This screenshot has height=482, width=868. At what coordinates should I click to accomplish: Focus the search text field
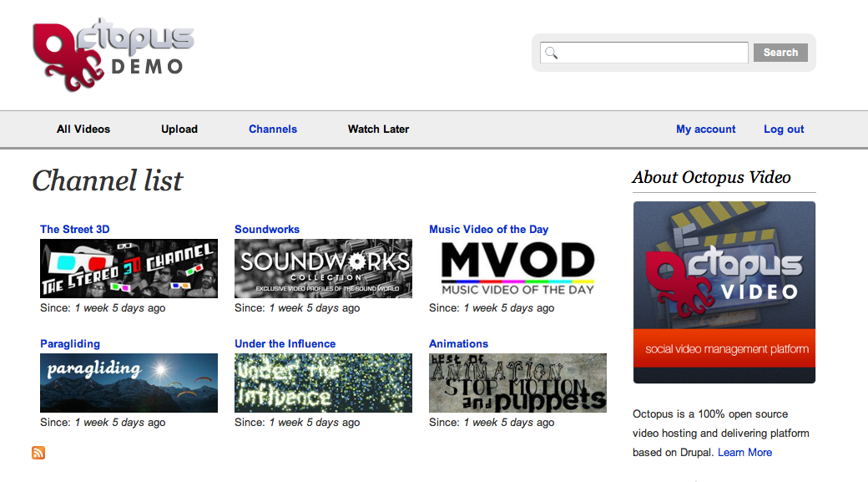tap(653, 53)
